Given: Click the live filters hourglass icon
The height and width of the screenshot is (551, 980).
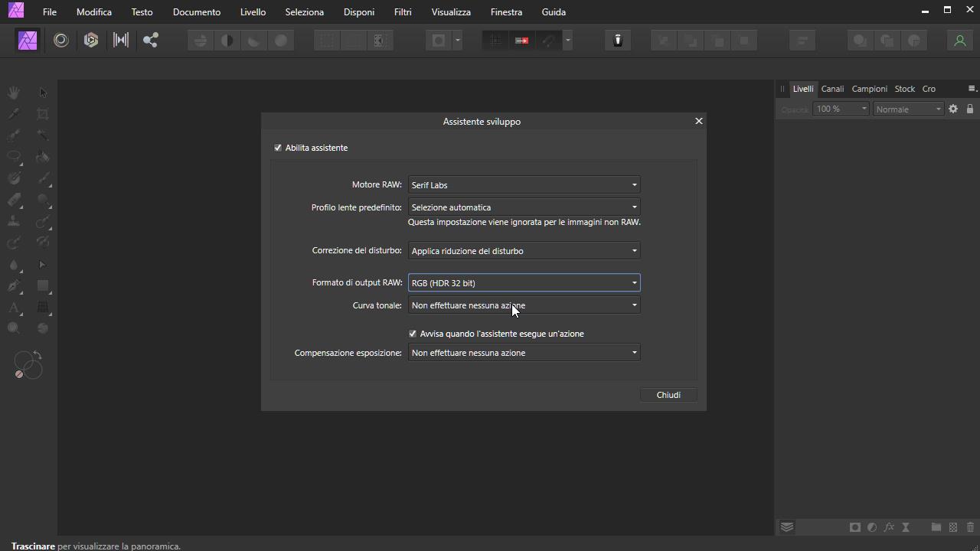Looking at the screenshot, I should pyautogui.click(x=906, y=527).
